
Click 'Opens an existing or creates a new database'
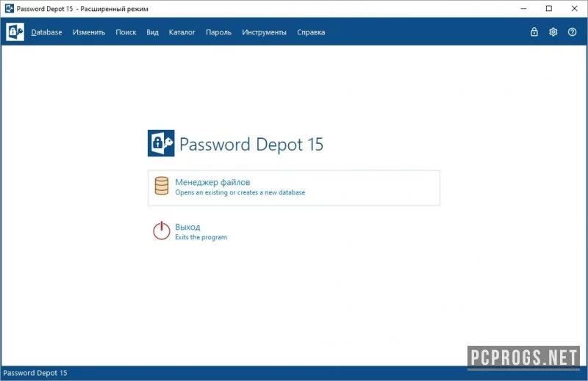coord(240,192)
